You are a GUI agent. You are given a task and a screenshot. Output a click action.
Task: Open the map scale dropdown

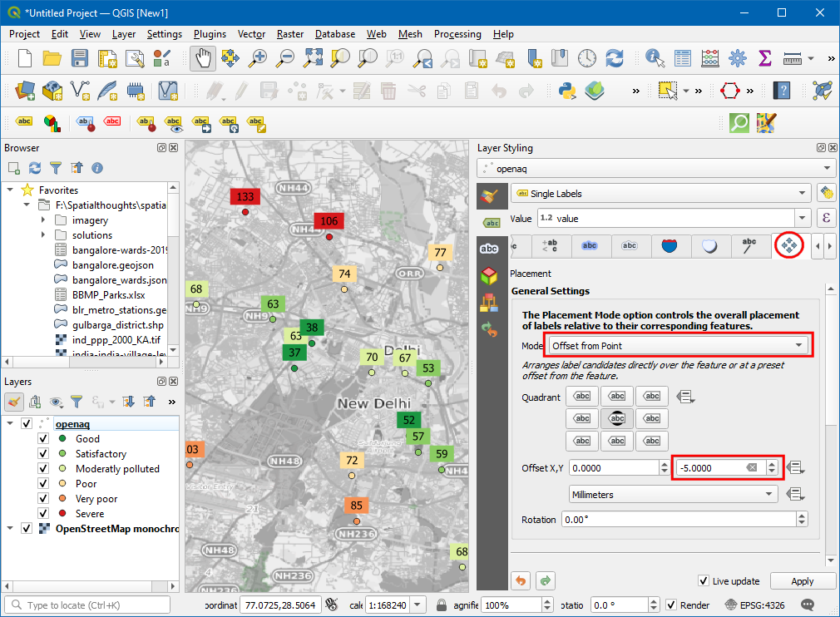click(417, 605)
